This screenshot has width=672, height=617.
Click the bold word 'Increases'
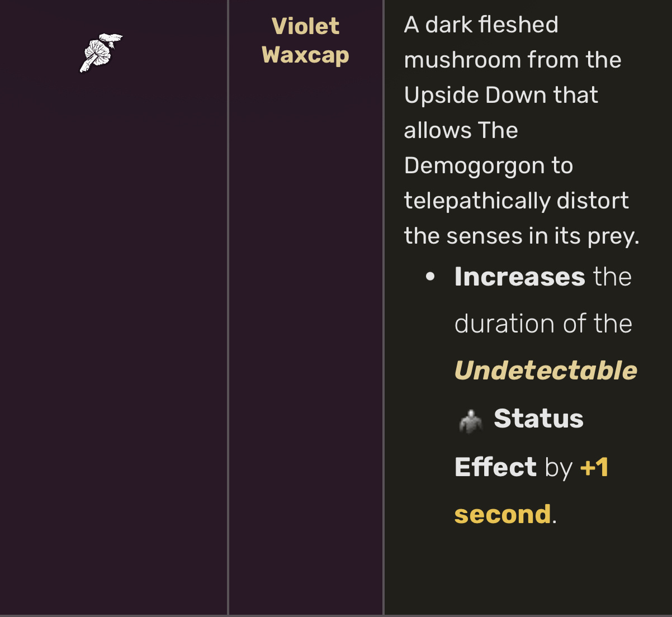tap(519, 277)
